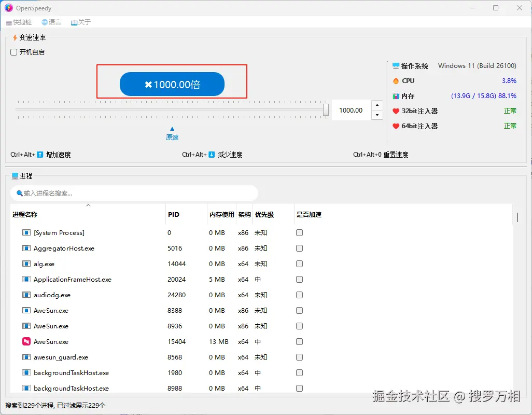Open the 关于 about menu
This screenshot has height=415, width=532.
81,22
